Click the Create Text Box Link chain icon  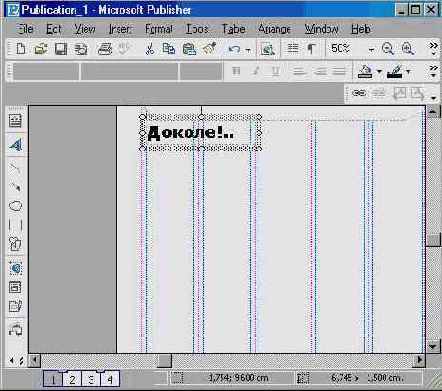[x=359, y=93]
